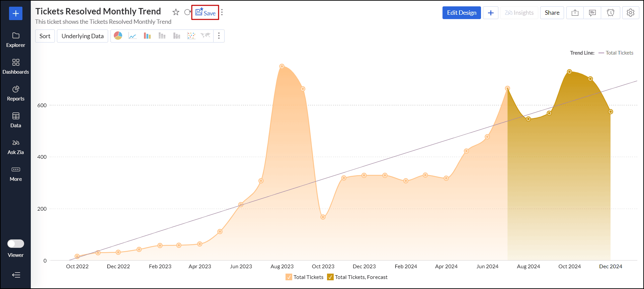Uncheck Total Tickets legend checkbox
Viewport: 644px width, 289px height.
click(289, 277)
